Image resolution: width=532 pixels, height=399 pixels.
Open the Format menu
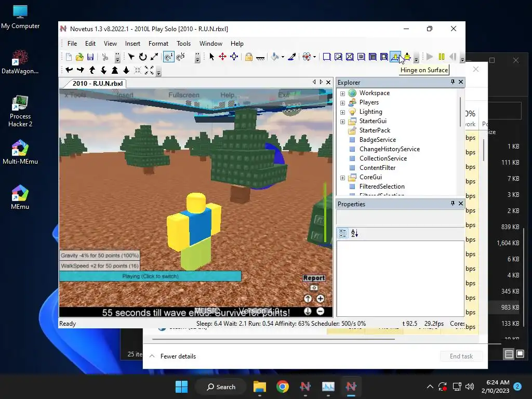pos(158,44)
